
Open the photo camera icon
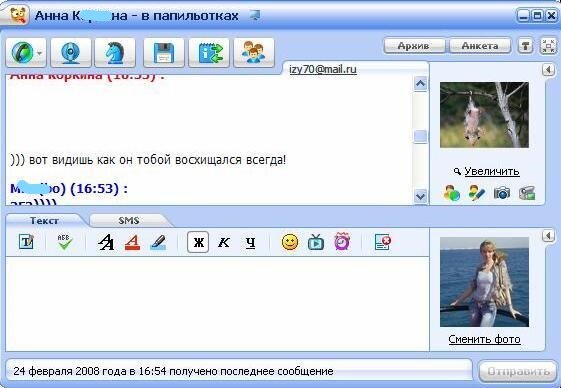pyautogui.click(x=502, y=193)
